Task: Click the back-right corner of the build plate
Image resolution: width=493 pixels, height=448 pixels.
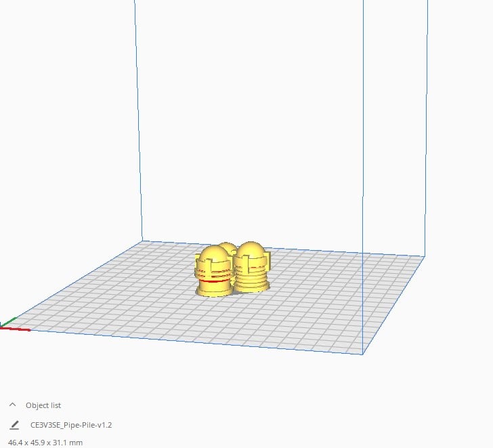Action: [425, 256]
